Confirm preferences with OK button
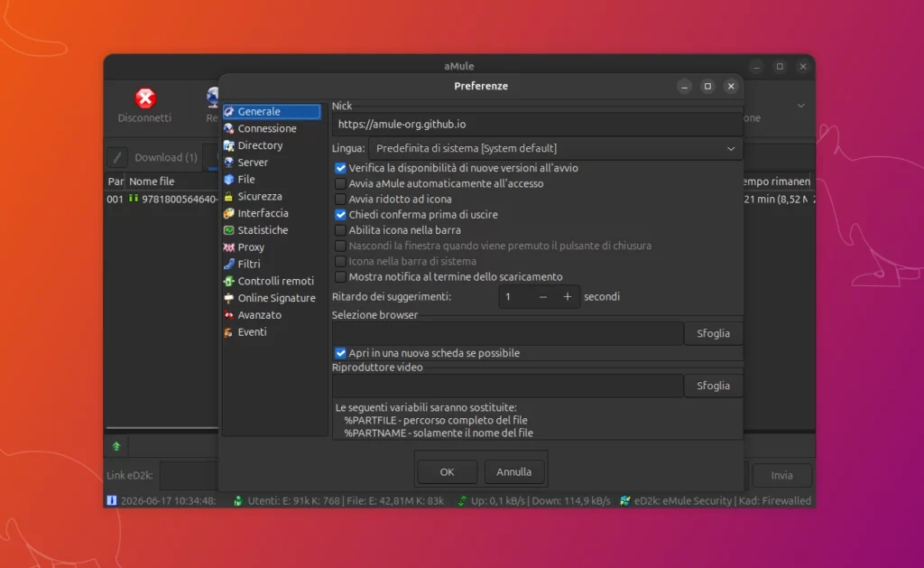Image resolution: width=924 pixels, height=568 pixels. coord(447,472)
